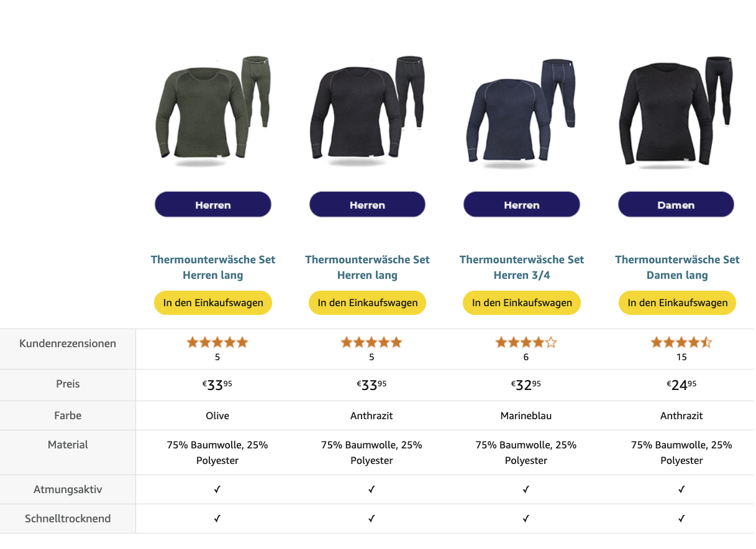Open the Thermounterwäsche Set Damen lang link
Viewport: 756px width, 549px height.
677,267
